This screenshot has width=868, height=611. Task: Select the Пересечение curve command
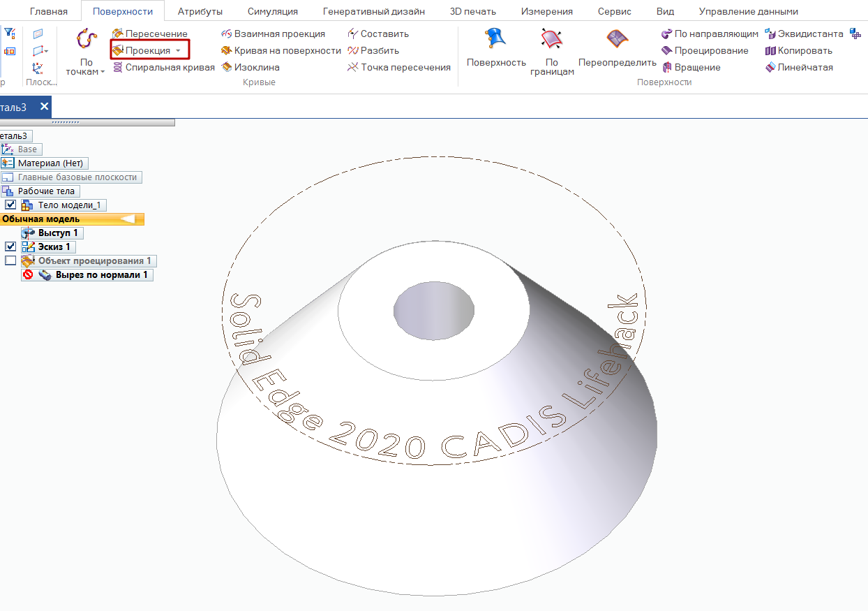click(150, 34)
